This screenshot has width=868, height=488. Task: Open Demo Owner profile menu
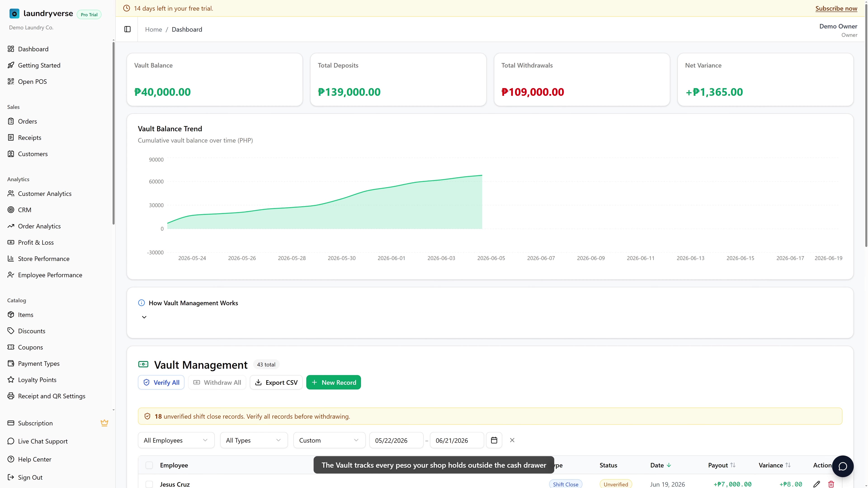click(x=838, y=30)
